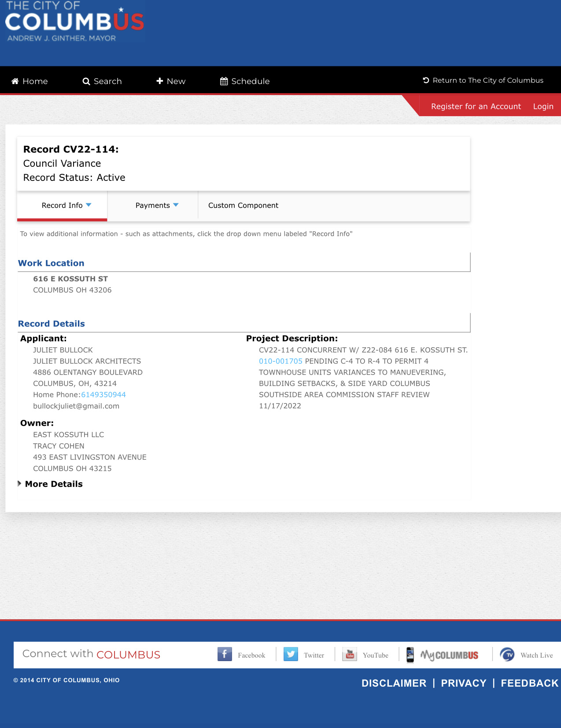Image resolution: width=561 pixels, height=728 pixels.
Task: Click the New plus icon
Action: click(160, 81)
